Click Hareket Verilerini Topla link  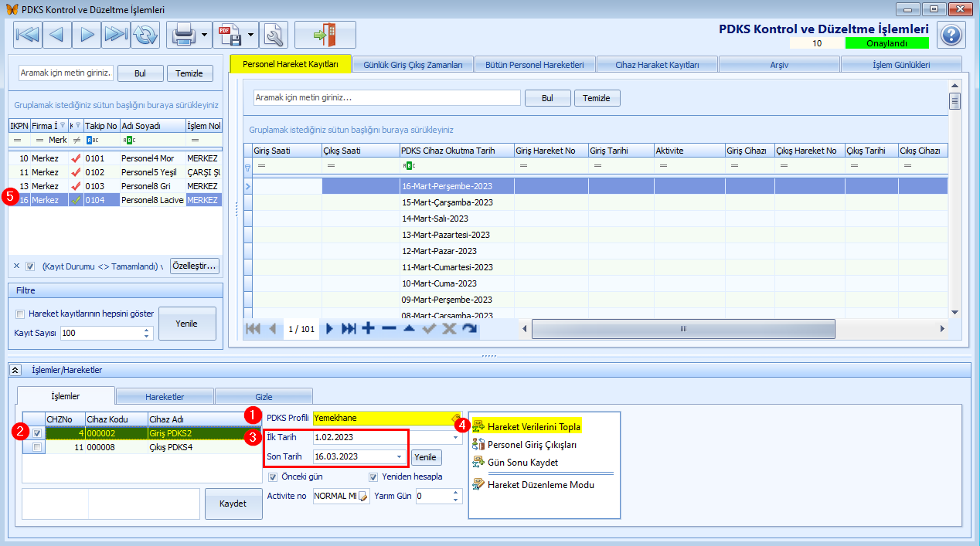click(x=534, y=426)
